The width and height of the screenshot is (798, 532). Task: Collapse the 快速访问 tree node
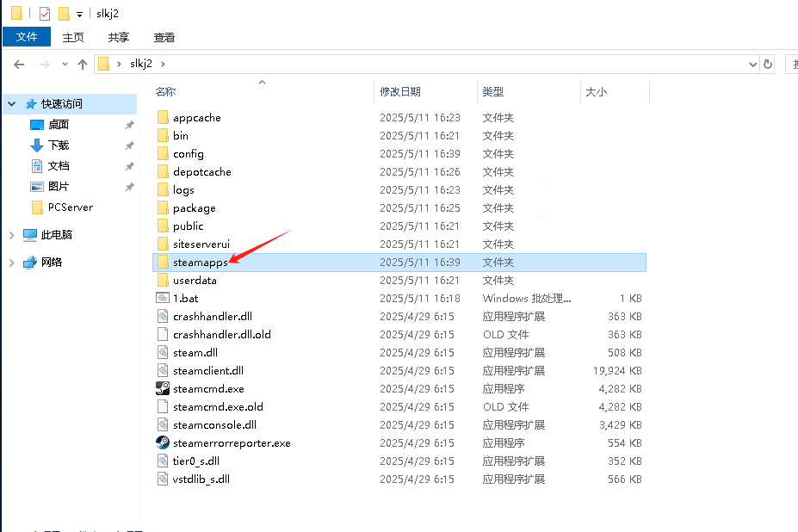pyautogui.click(x=11, y=104)
